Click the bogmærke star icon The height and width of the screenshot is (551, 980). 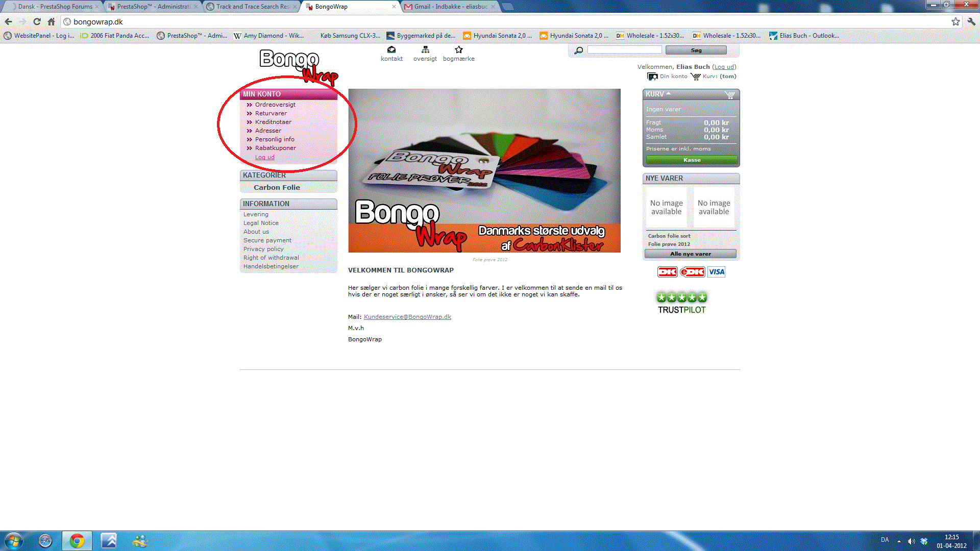click(x=459, y=49)
